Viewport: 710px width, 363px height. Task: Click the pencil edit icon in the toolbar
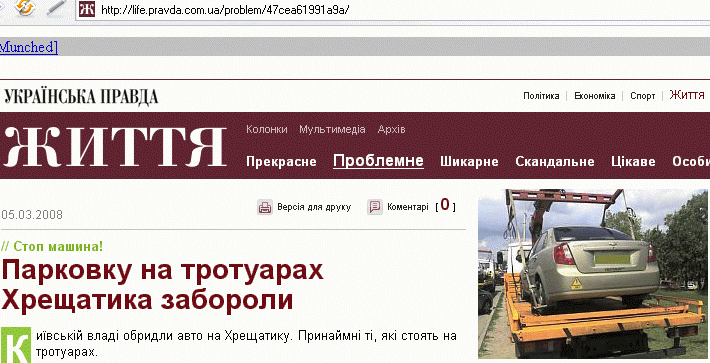[x=57, y=7]
